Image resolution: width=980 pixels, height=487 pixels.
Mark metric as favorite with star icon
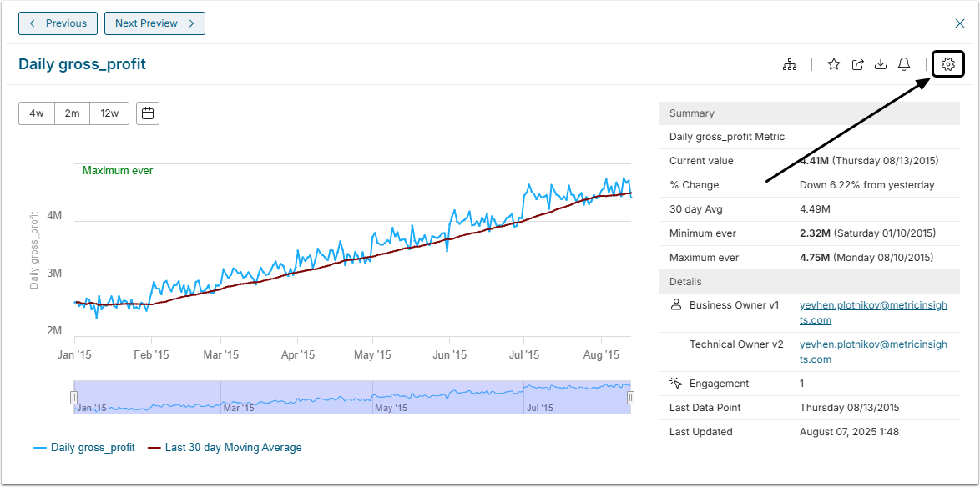(x=833, y=64)
